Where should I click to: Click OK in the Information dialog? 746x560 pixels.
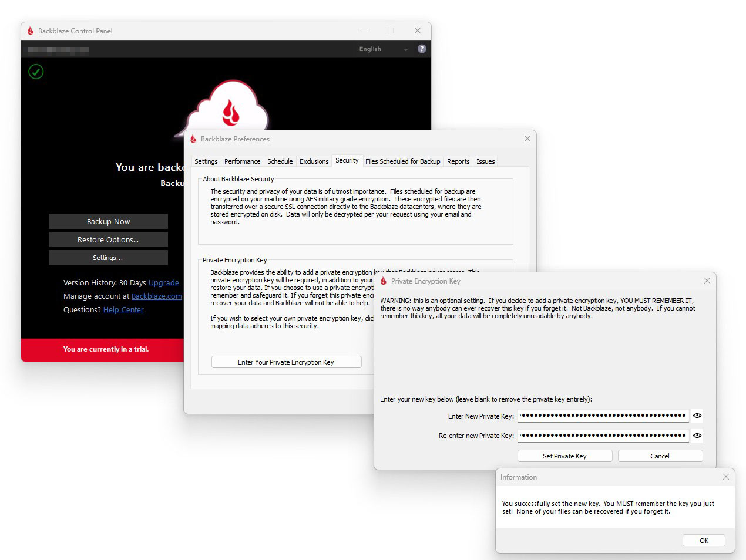[704, 541]
